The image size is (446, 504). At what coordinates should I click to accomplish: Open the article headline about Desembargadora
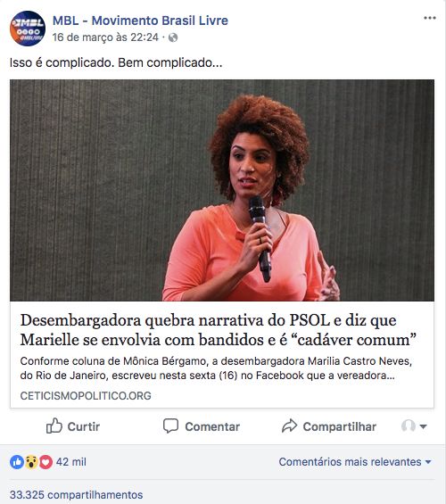click(219, 330)
